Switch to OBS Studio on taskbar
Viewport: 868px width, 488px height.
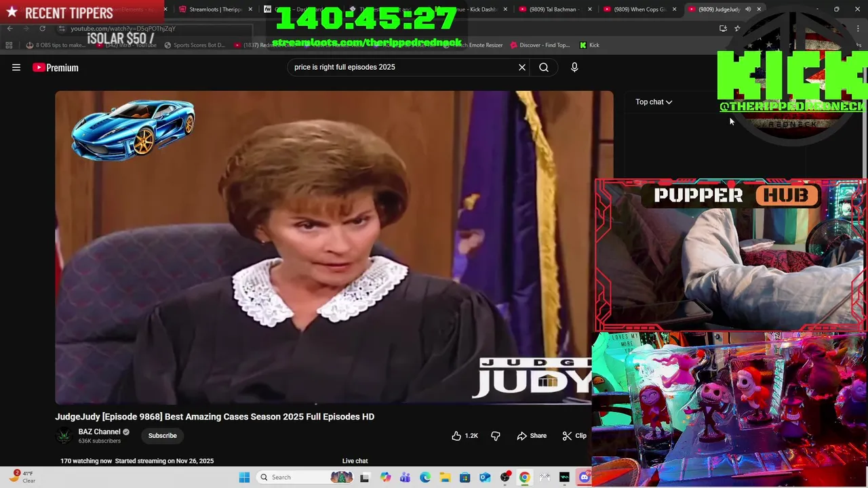coord(505,477)
